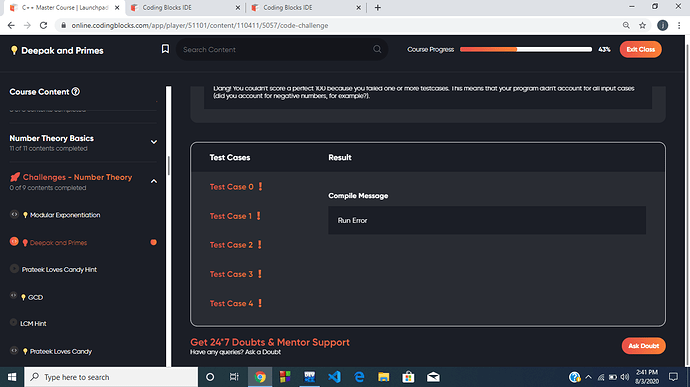Click the bookmark icon beside Deepak and Primes
This screenshot has height=387, width=690.
[165, 49]
